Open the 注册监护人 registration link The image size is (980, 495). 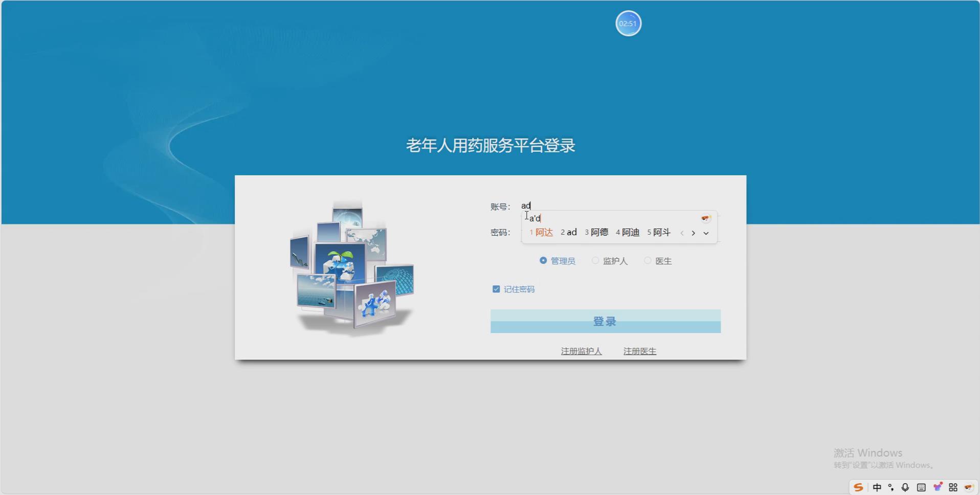(x=581, y=351)
